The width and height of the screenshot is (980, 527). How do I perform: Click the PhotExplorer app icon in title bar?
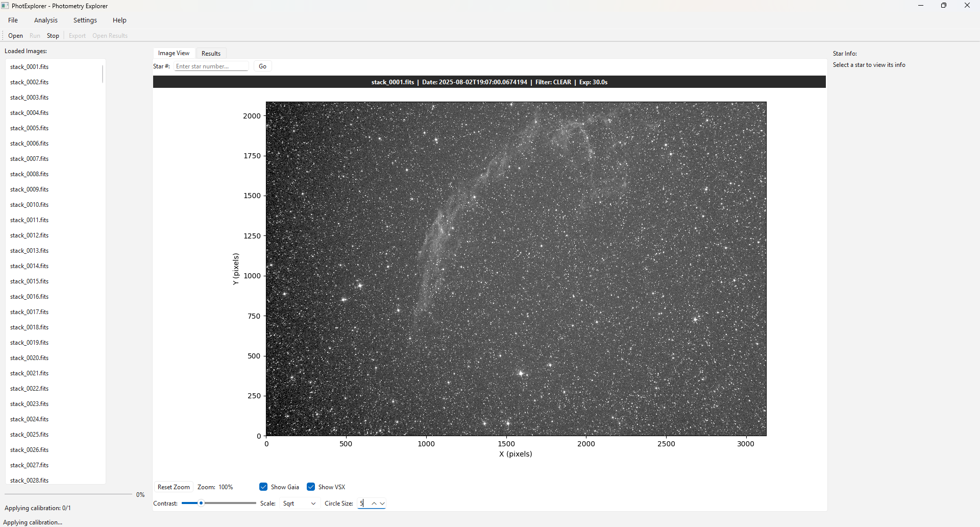click(5, 6)
